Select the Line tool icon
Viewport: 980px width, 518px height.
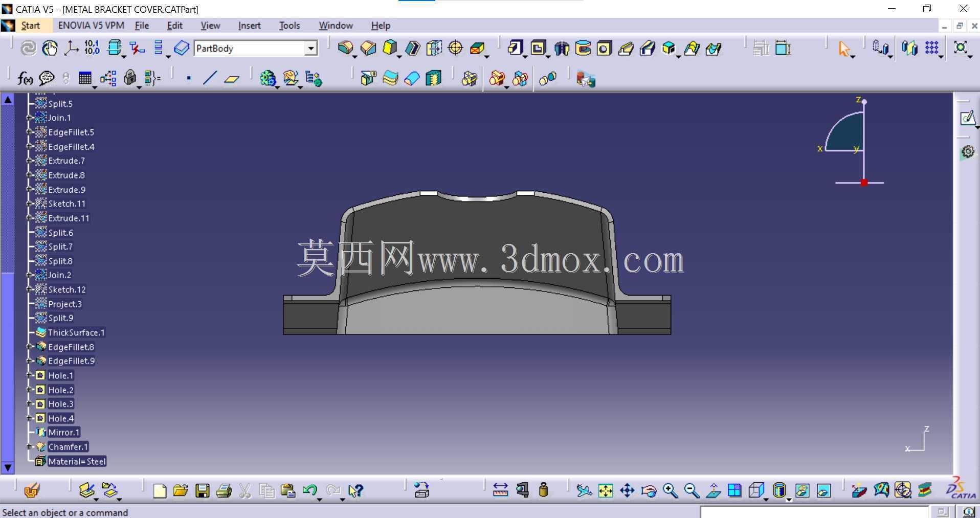210,78
